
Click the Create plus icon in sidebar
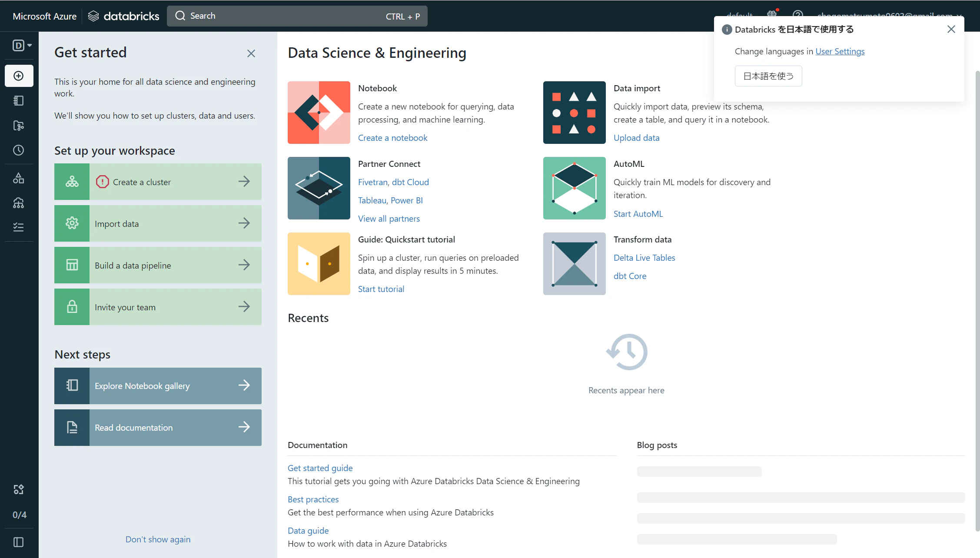click(19, 76)
